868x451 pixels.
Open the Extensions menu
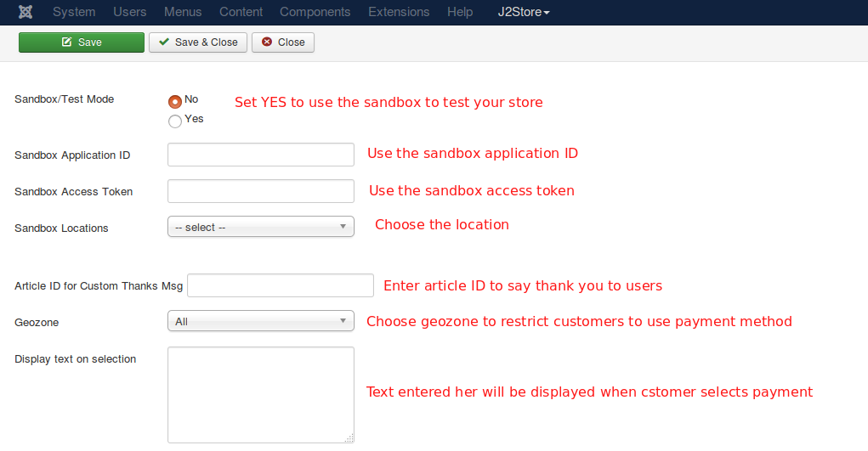click(399, 12)
